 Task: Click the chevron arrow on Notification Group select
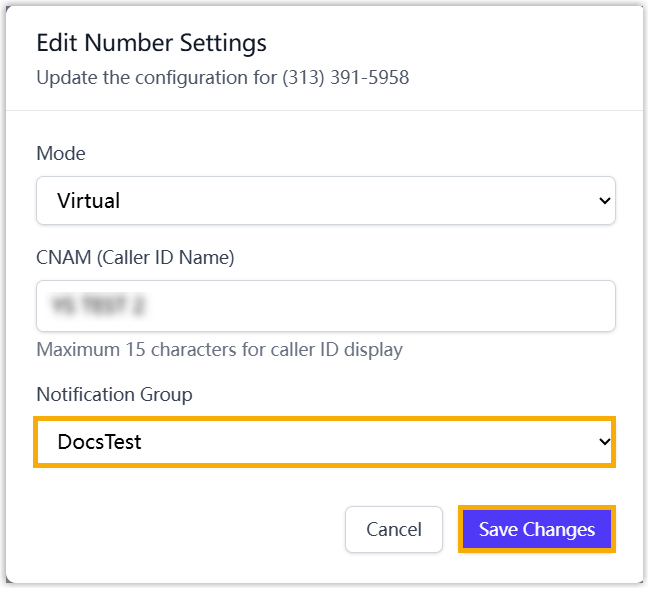click(x=603, y=442)
